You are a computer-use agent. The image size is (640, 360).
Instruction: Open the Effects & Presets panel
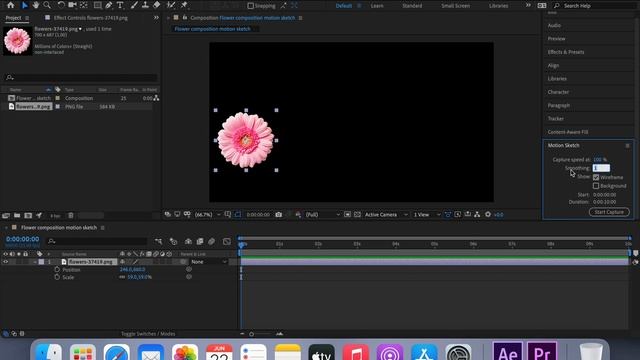coord(566,52)
